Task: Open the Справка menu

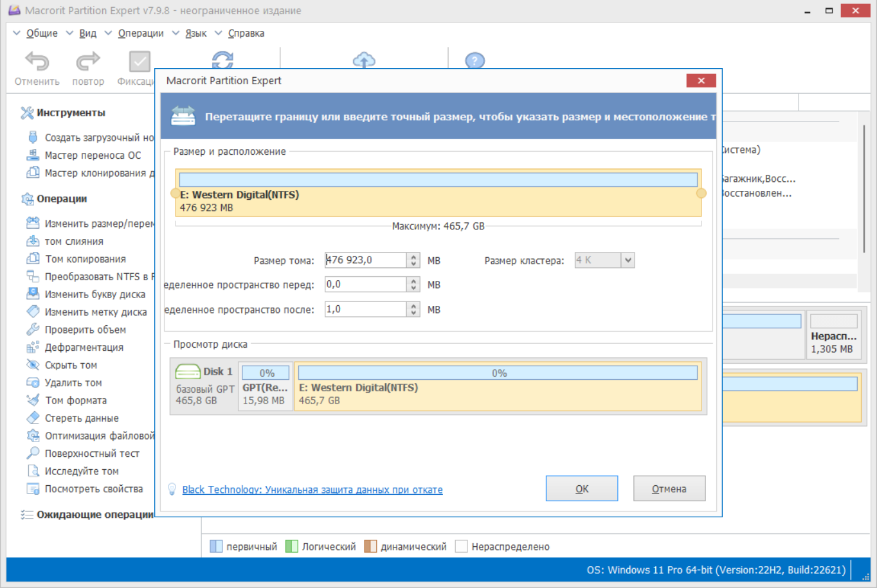Action: click(x=246, y=33)
